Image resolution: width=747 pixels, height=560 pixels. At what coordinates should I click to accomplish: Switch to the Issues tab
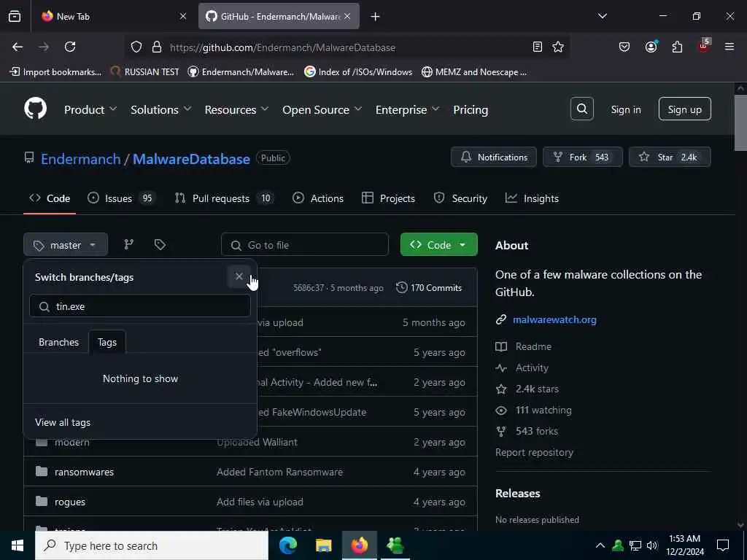click(122, 198)
